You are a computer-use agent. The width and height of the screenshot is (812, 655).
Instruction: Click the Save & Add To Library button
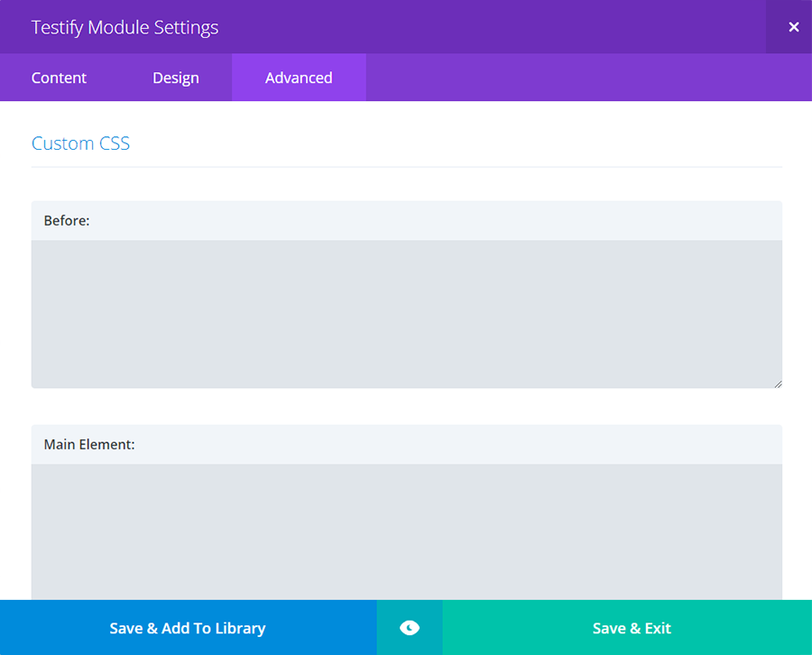188,628
